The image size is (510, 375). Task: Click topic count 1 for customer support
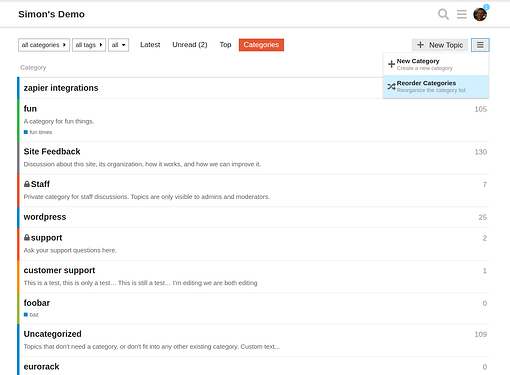[485, 271]
